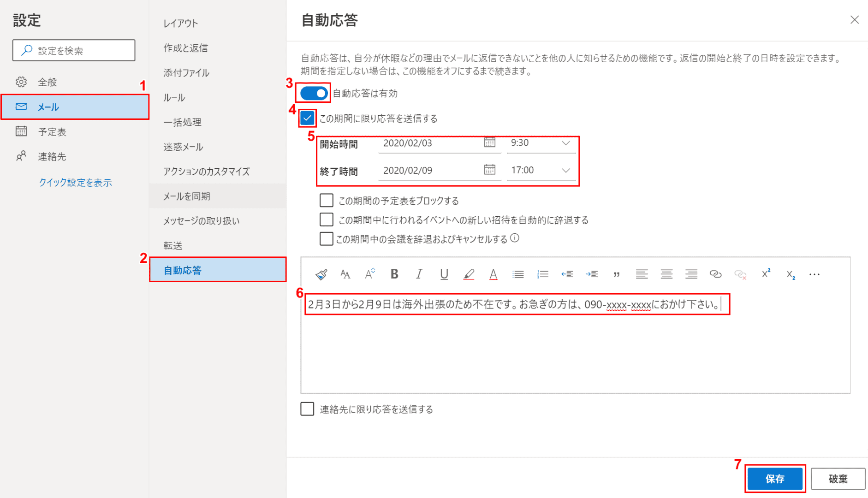Viewport: 868px width, 498px height.
Task: Open the start date calendar picker
Action: point(490,142)
